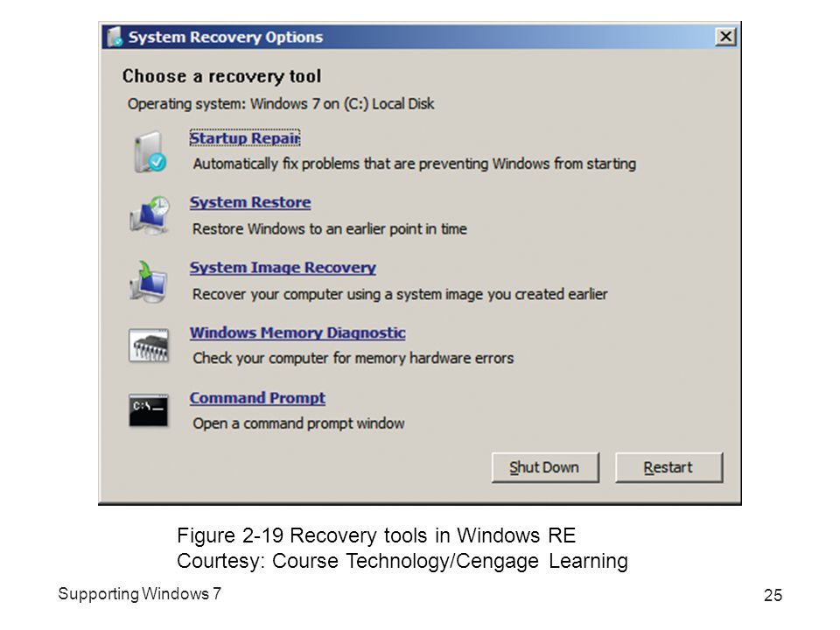Image resolution: width=840 pixels, height=630 pixels.
Task: Close the System Recovery Options dialog
Action: pos(726,37)
